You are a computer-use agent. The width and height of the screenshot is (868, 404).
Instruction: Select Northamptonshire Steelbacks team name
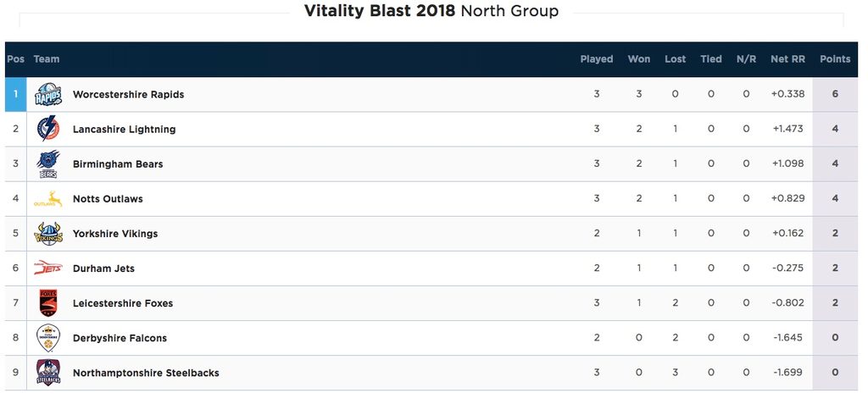146,373
